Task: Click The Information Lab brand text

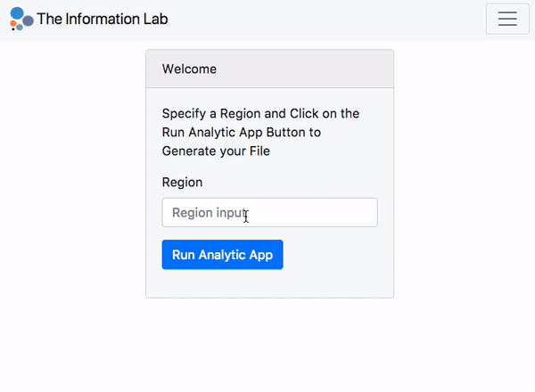Action: click(102, 19)
